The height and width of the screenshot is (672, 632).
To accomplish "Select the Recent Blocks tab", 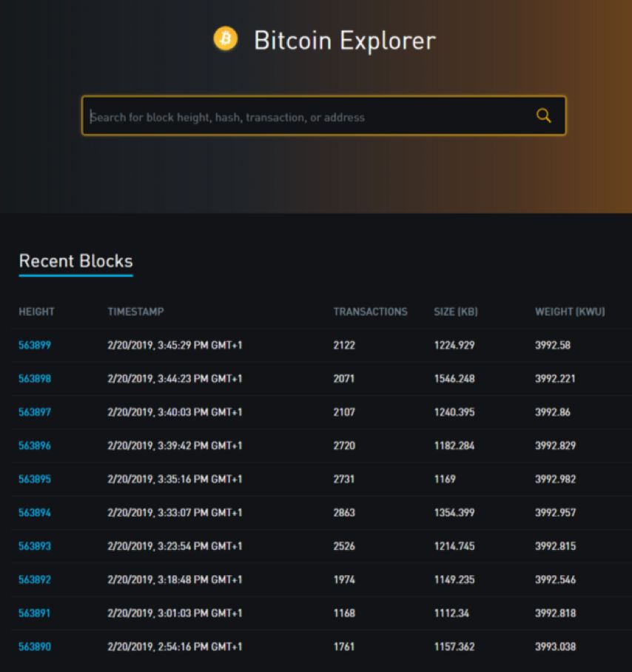I will tap(75, 261).
